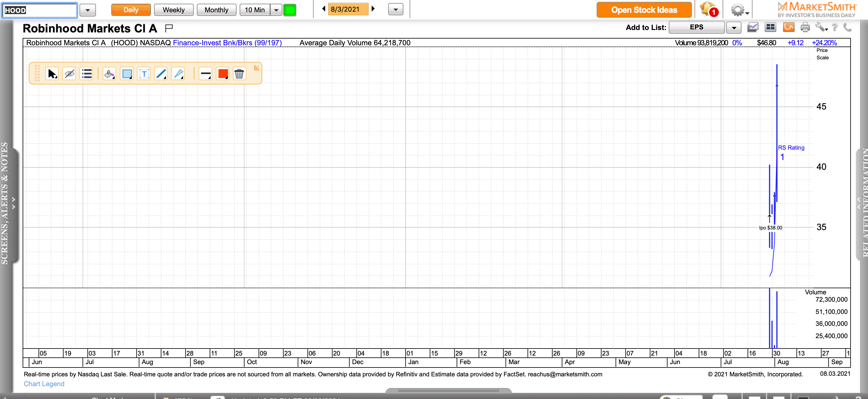Click the +24.20% percent change value
868x399 pixels.
coord(824,43)
